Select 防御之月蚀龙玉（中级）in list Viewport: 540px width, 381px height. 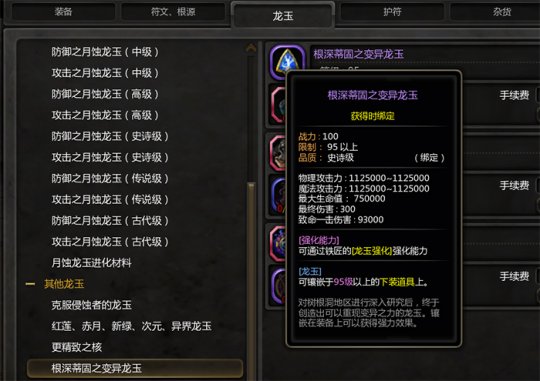105,52
